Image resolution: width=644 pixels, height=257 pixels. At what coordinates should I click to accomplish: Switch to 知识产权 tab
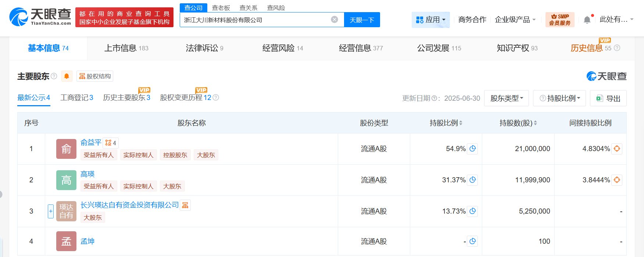(517, 48)
